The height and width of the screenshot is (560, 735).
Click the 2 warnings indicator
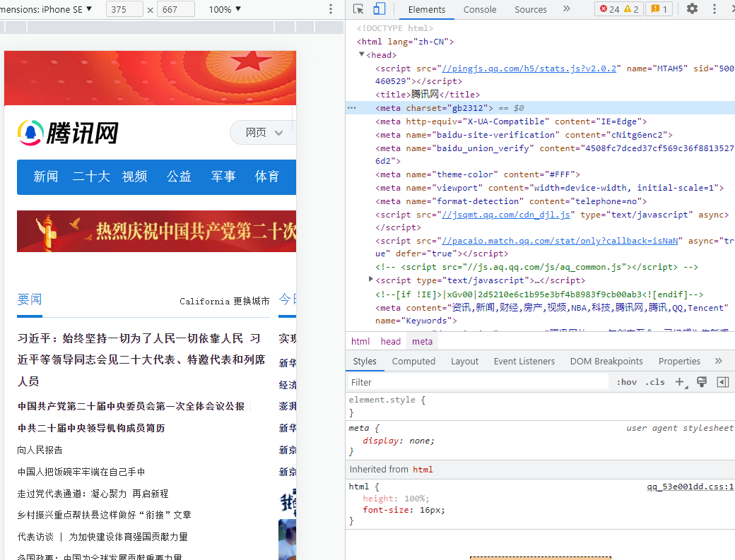point(631,9)
